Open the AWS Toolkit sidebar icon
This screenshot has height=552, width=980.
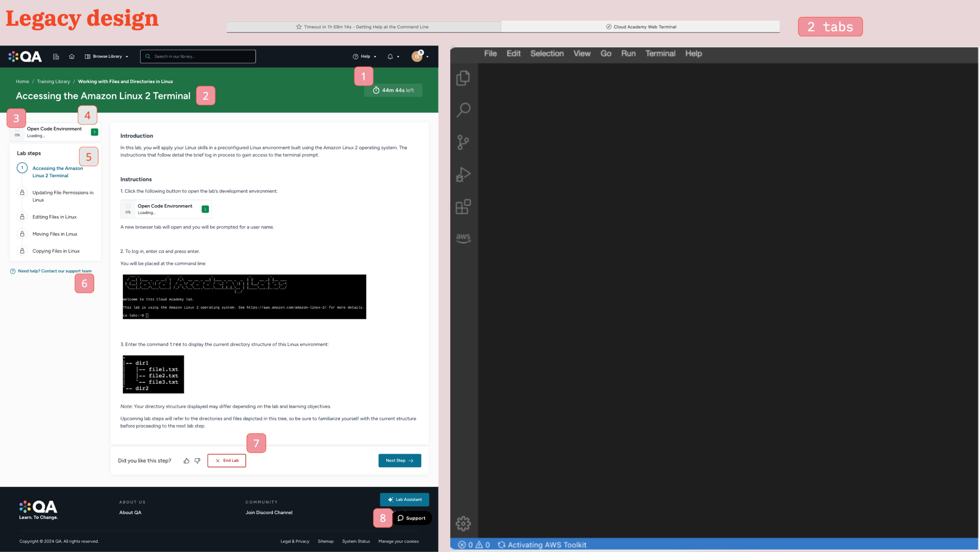(463, 238)
